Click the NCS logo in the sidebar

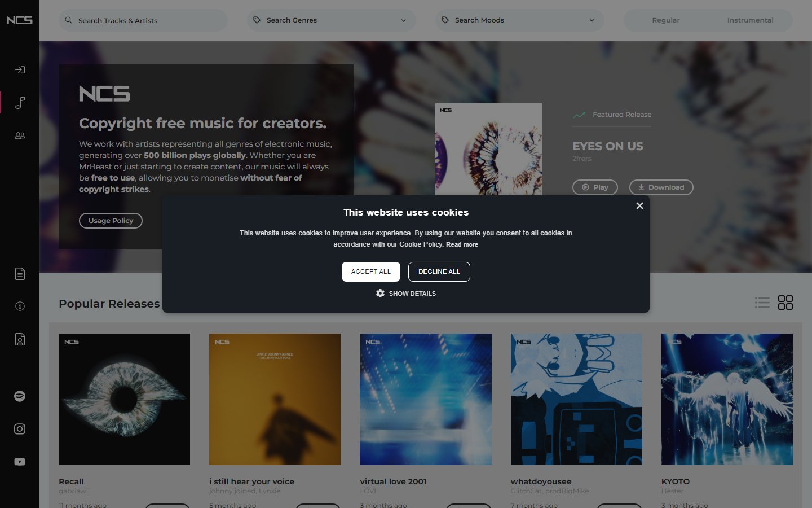[x=19, y=20]
